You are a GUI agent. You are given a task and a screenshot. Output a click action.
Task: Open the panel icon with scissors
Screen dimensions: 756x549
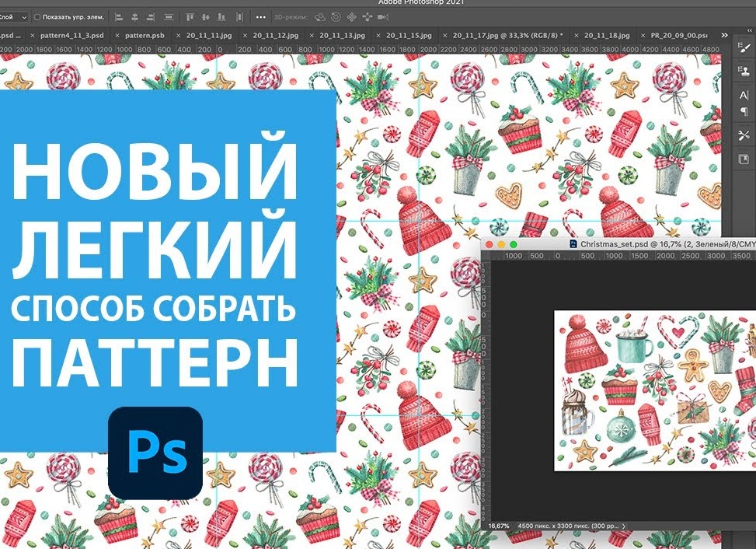point(744,135)
